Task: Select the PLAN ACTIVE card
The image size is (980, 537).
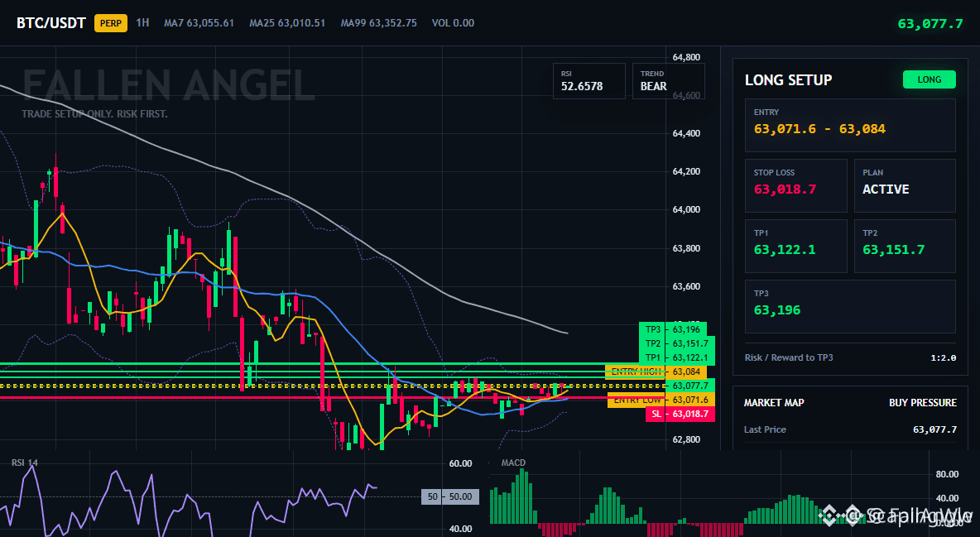Action: [x=905, y=185]
